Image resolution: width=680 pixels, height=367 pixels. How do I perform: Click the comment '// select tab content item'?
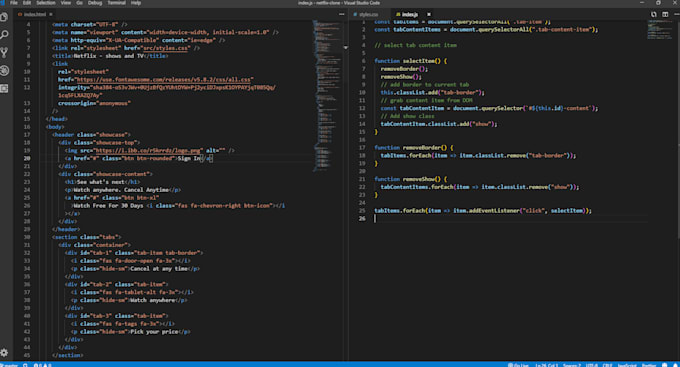pos(415,45)
